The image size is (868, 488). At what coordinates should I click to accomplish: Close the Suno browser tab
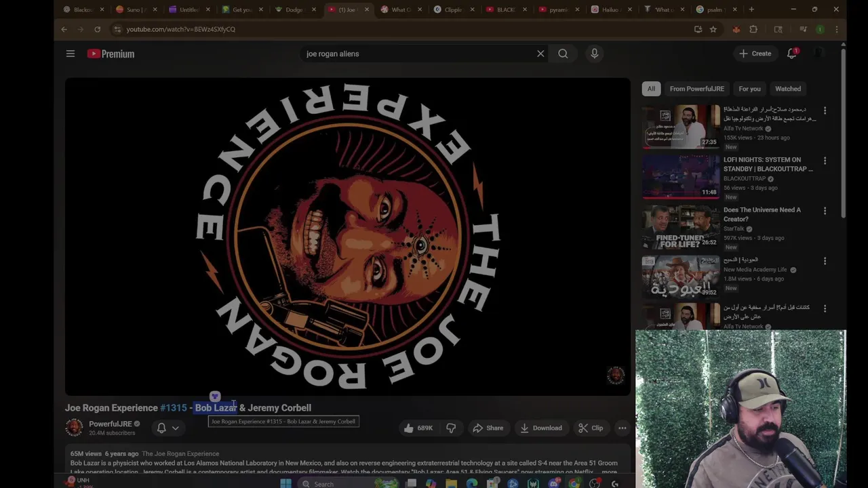point(155,9)
